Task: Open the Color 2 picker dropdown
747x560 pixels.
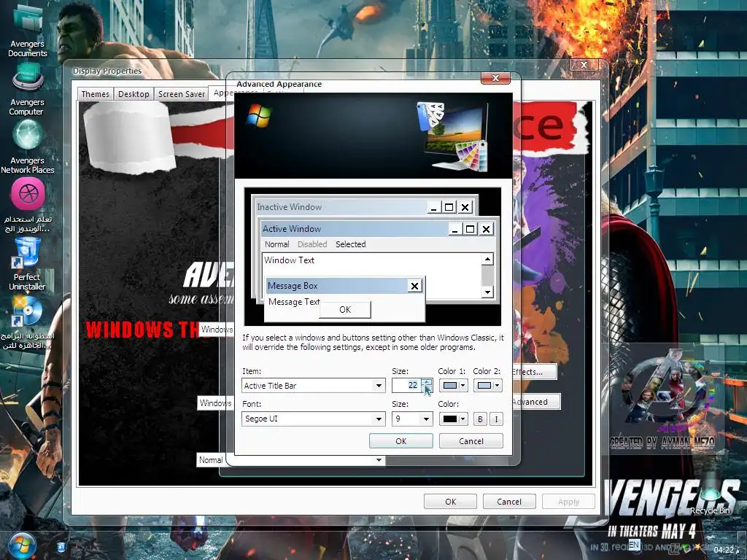Action: pos(487,385)
